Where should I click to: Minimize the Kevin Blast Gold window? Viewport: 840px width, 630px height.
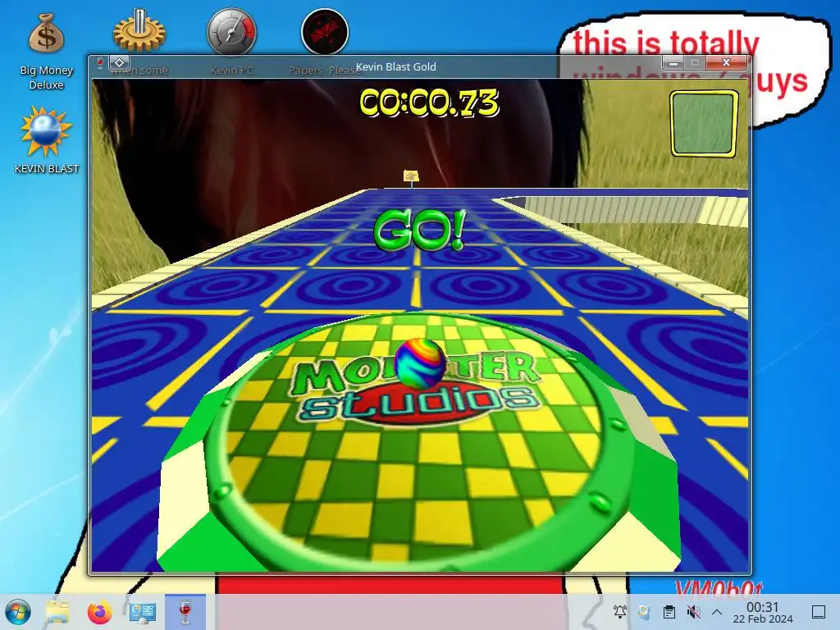coord(673,63)
